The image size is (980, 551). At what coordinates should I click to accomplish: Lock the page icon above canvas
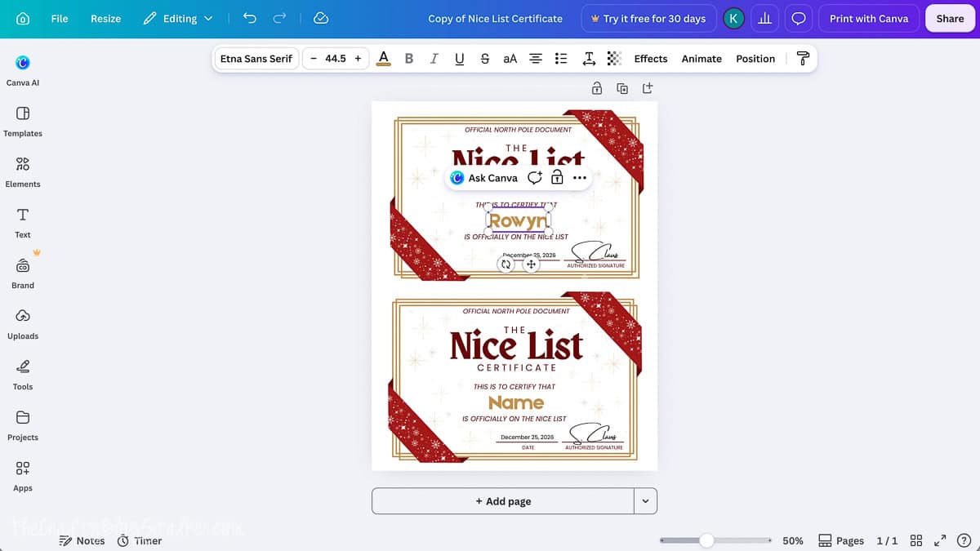(x=597, y=88)
